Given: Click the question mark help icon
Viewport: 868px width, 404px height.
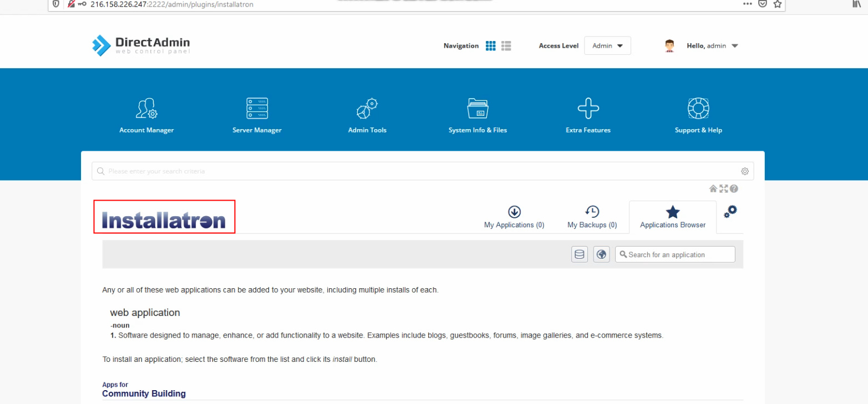Looking at the screenshot, I should [x=734, y=189].
